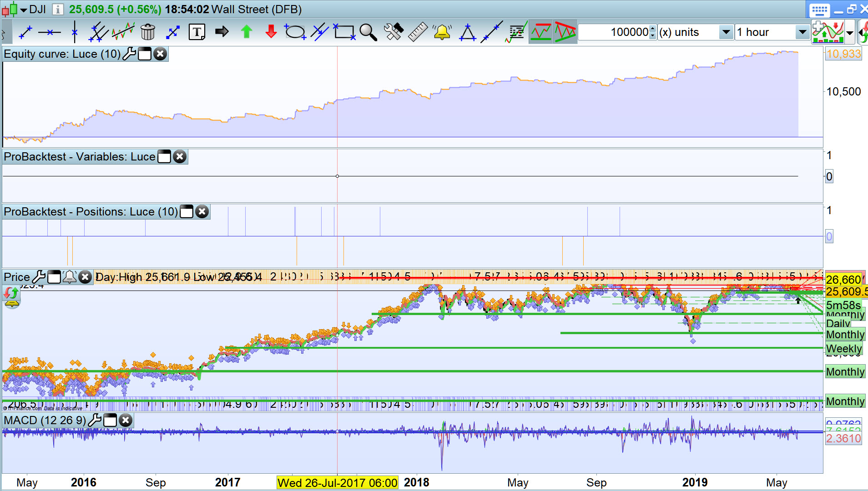
Task: Maximize the Equity curve panel
Action: pos(145,54)
